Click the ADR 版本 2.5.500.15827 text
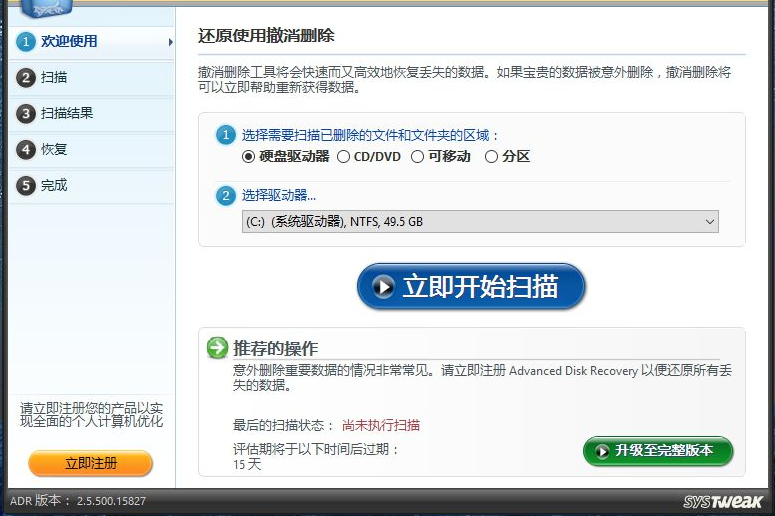Image resolution: width=775 pixels, height=516 pixels. 78,501
